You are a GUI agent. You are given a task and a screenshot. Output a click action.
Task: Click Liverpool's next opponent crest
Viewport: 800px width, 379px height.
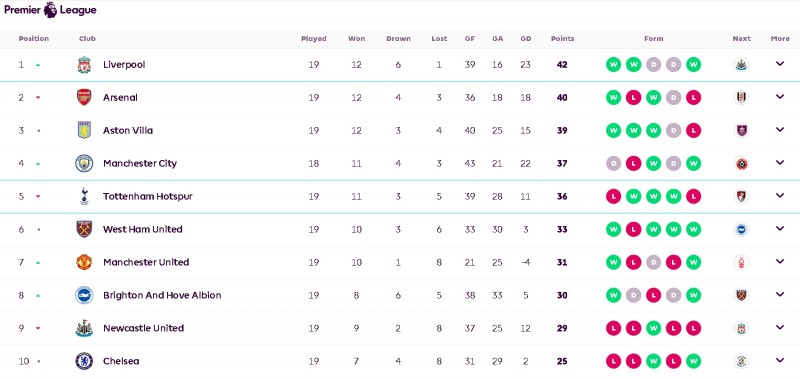pyautogui.click(x=741, y=65)
